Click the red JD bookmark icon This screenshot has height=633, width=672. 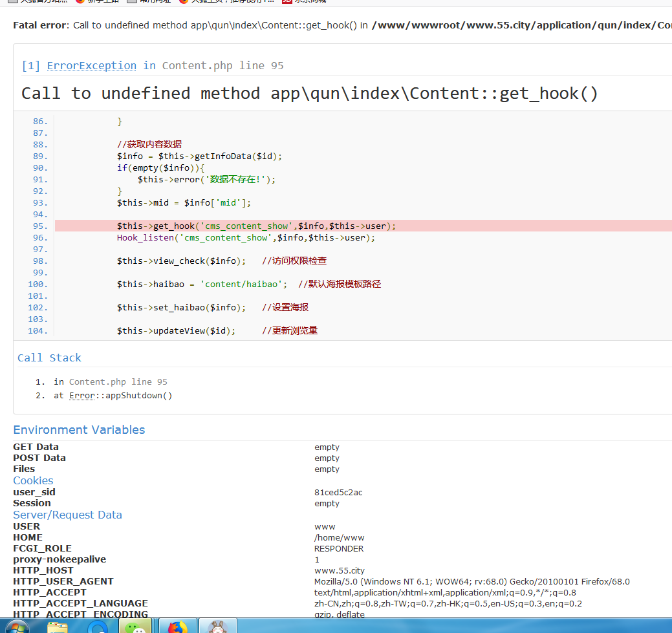coord(287,1)
